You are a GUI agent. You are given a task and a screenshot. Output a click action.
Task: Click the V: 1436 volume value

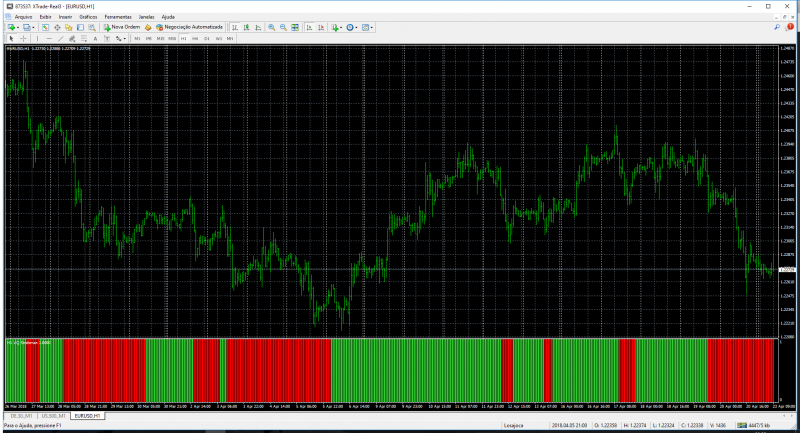coord(718,425)
